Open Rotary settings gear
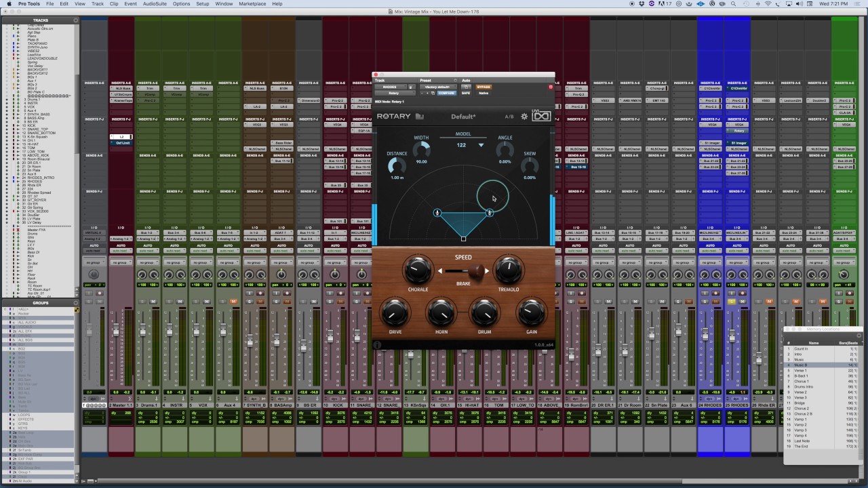 coord(524,117)
